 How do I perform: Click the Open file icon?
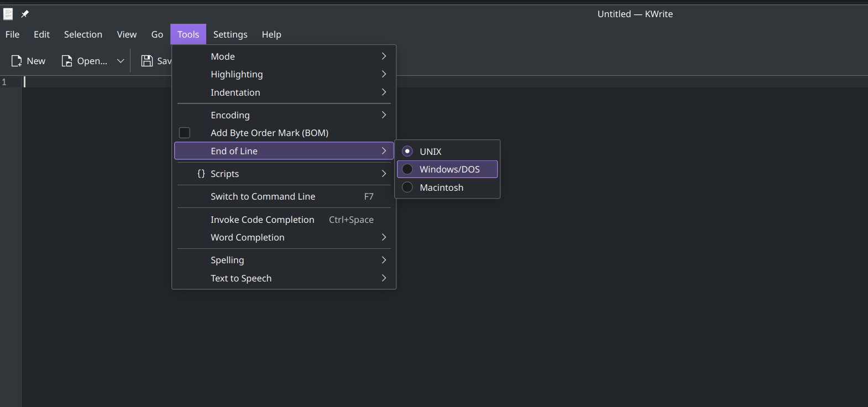point(67,61)
